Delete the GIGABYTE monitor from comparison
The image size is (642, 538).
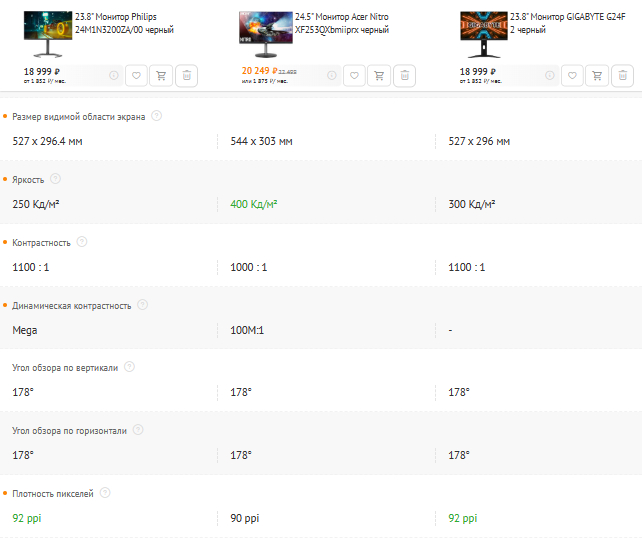622,75
